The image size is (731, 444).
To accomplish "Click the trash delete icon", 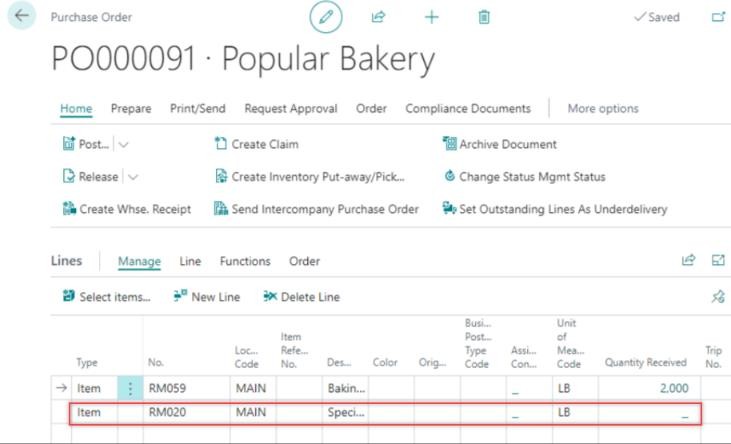I will [x=484, y=17].
